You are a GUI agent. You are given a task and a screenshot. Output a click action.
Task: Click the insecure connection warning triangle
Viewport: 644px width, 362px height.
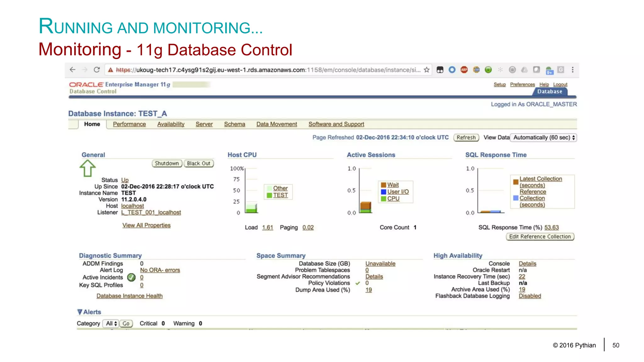[110, 70]
